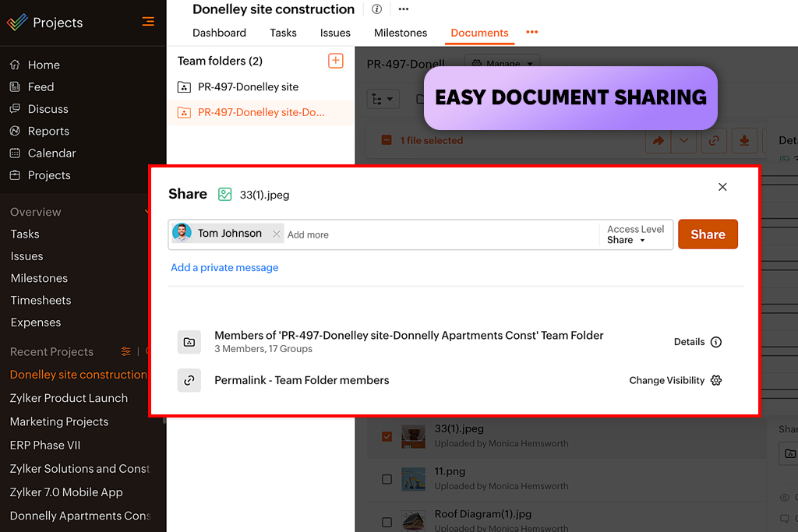Click the Feed icon in sidebar

coord(16,86)
